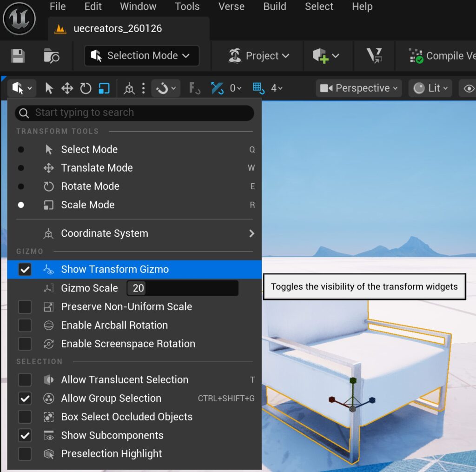Select the Translate tool in the viewport toolbar
Screen dimensions: 476x472
tap(67, 88)
